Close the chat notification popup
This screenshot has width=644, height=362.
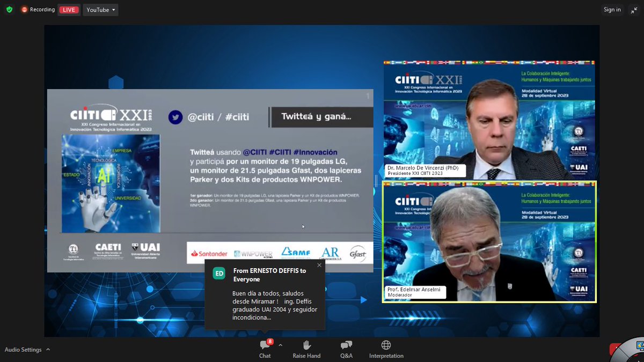319,265
